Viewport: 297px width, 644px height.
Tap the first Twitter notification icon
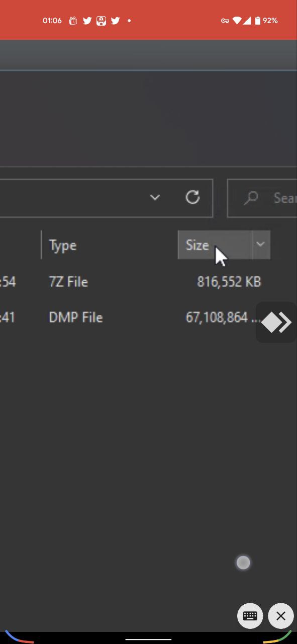pos(87,21)
